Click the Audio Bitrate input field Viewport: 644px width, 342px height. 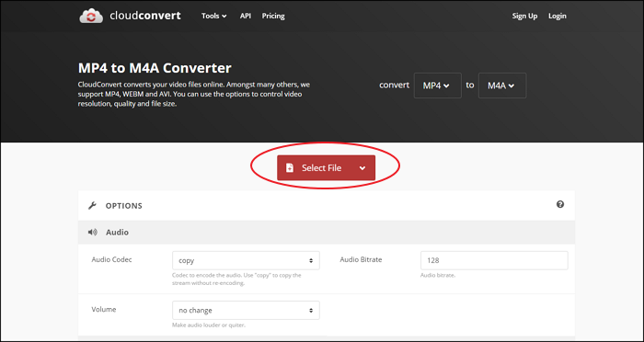[494, 261]
